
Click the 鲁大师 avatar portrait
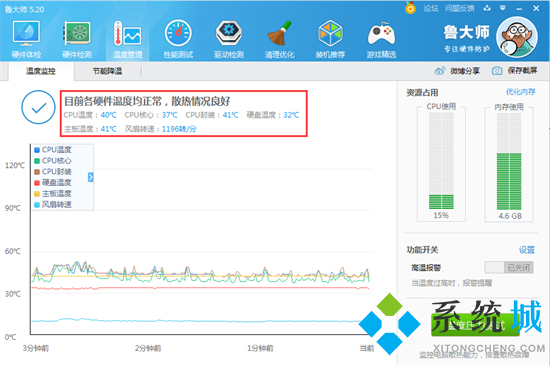click(517, 37)
